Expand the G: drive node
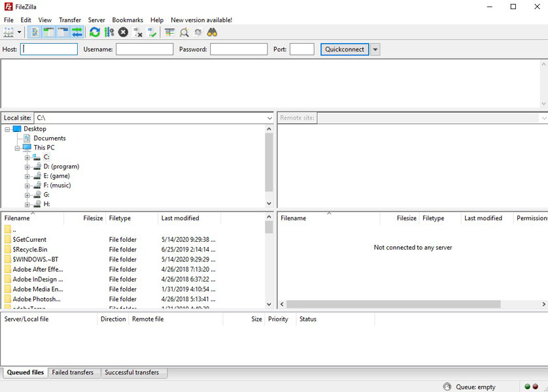This screenshot has height=392, width=548. click(x=27, y=195)
